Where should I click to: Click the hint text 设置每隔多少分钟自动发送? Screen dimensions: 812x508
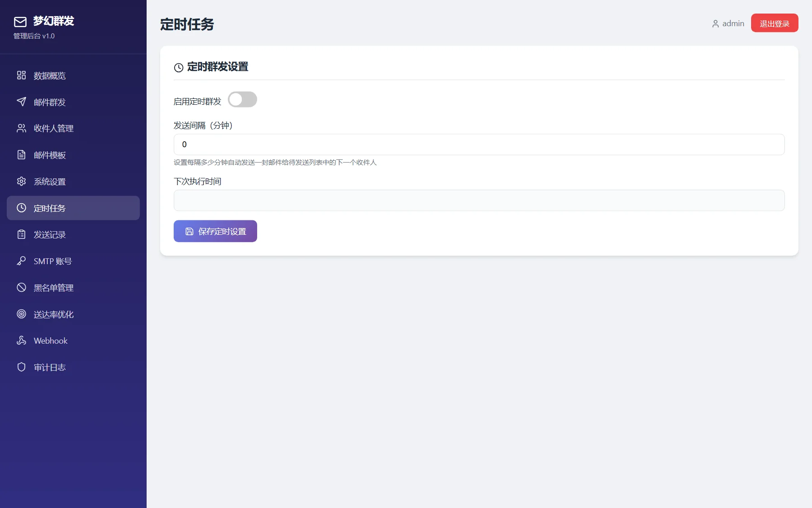(x=275, y=163)
